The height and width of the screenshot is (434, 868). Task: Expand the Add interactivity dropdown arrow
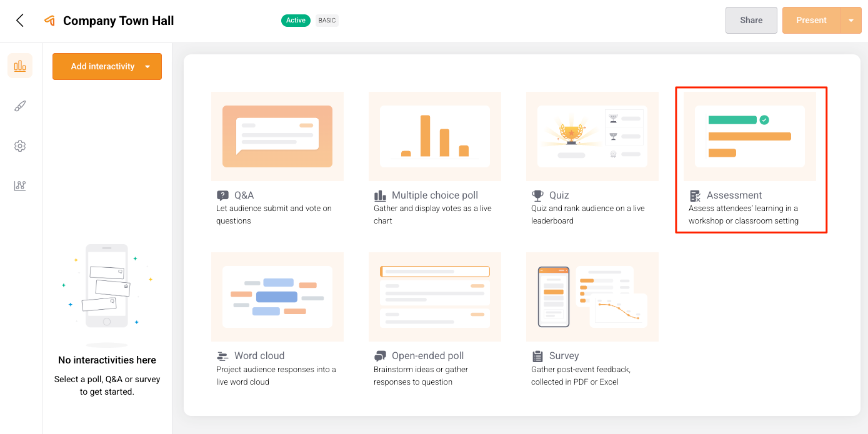pos(147,67)
